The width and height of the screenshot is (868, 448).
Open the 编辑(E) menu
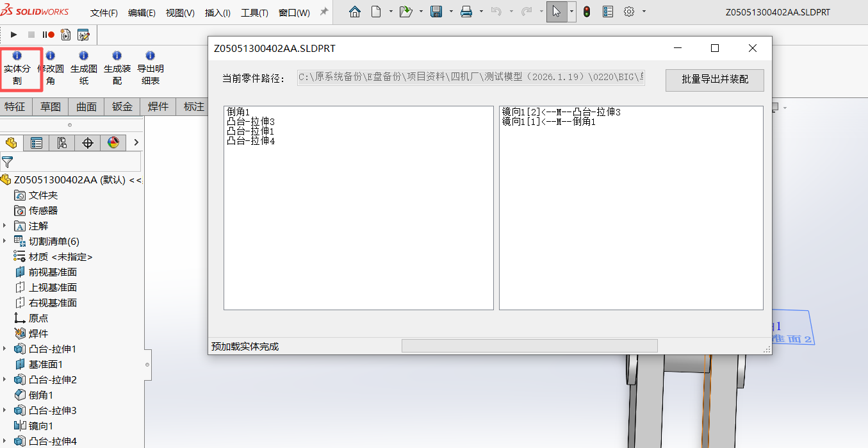[142, 13]
